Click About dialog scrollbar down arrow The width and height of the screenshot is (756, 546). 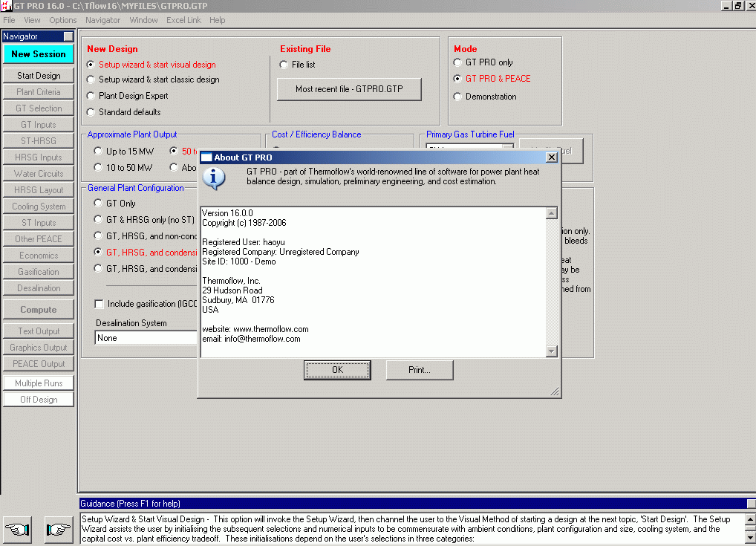click(x=552, y=351)
